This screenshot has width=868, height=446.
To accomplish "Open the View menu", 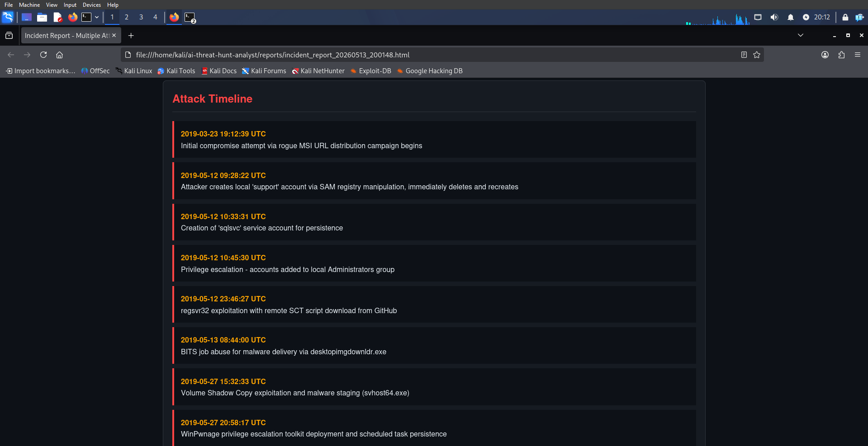I will pos(52,5).
